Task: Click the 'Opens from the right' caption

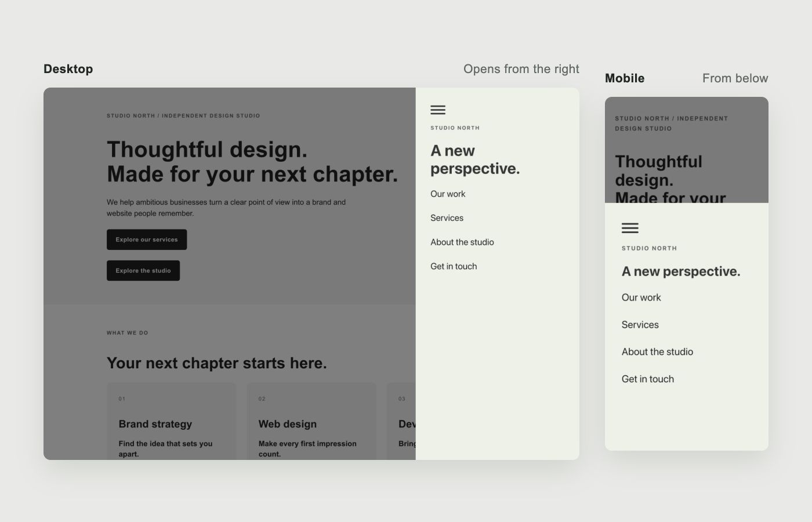Action: [521, 69]
